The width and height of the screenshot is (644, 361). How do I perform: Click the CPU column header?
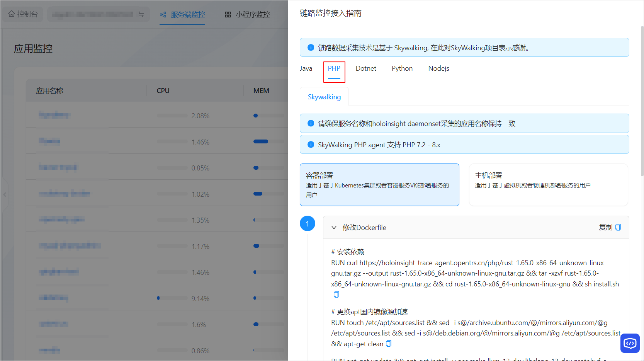pos(163,90)
